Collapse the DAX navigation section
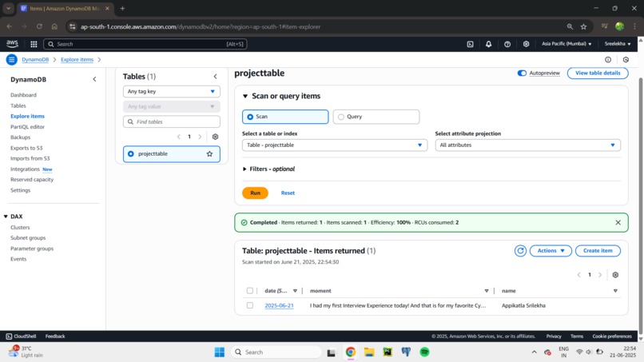The height and width of the screenshot is (362, 644). (6, 217)
